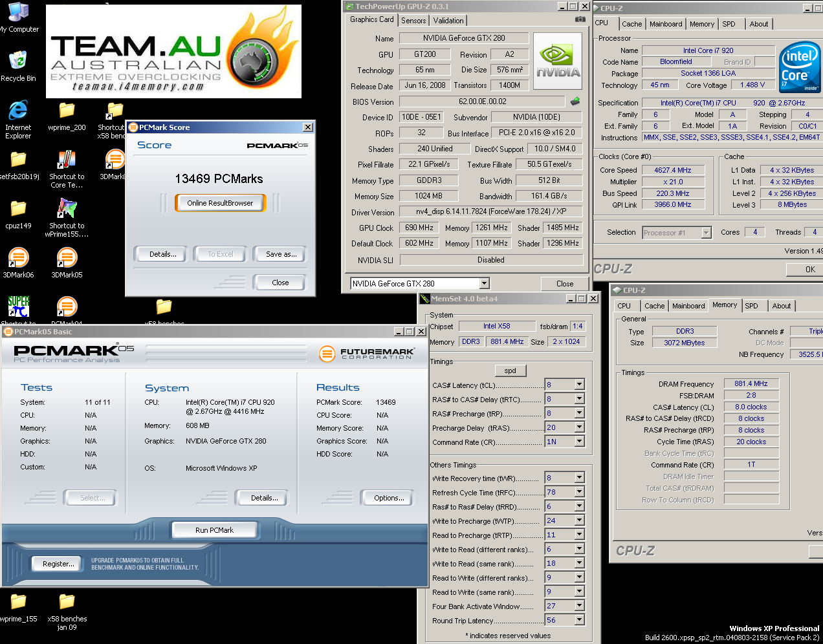Viewport: 823px width, 644px height.
Task: Click Close button in PCMark Score dialog
Action: (280, 283)
